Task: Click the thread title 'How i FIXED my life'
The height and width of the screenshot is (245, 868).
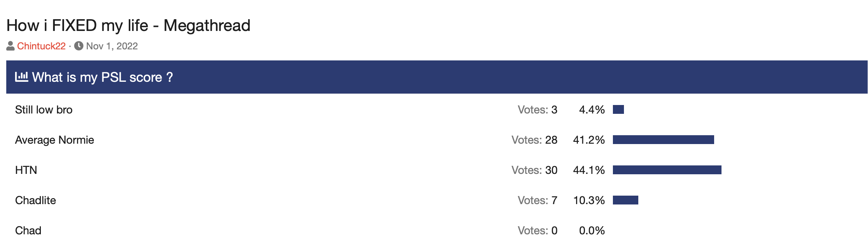Action: 128,25
